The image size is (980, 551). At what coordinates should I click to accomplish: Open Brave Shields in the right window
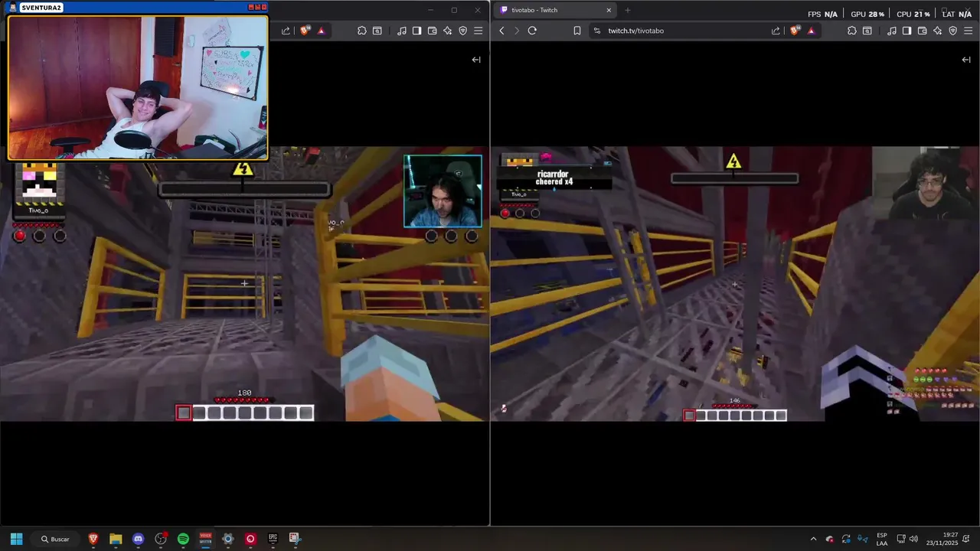pyautogui.click(x=795, y=31)
